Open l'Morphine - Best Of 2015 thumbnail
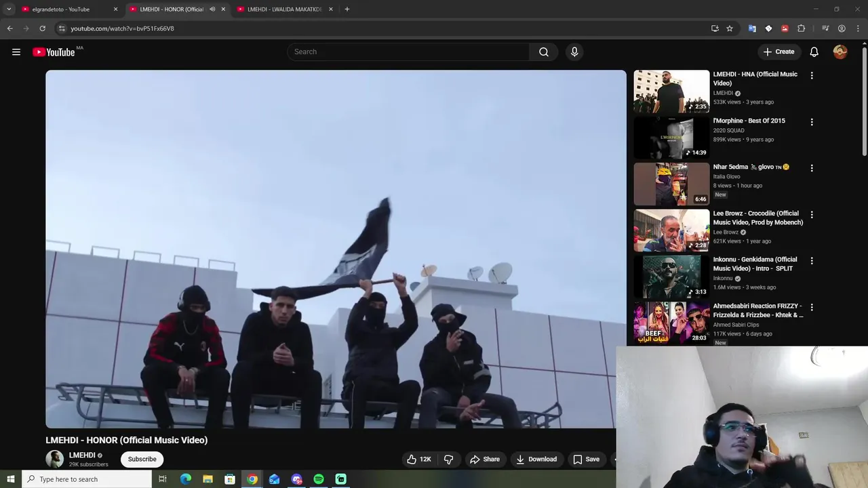The width and height of the screenshot is (868, 488). click(x=671, y=138)
